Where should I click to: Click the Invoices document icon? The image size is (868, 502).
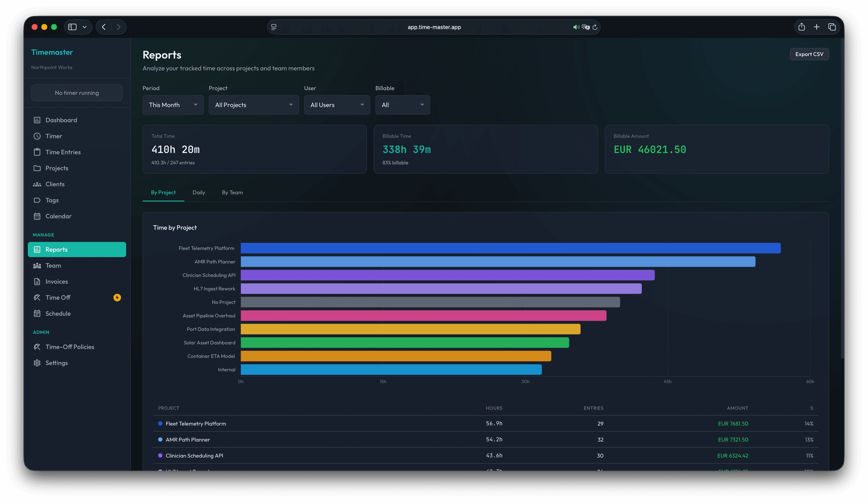[37, 282]
